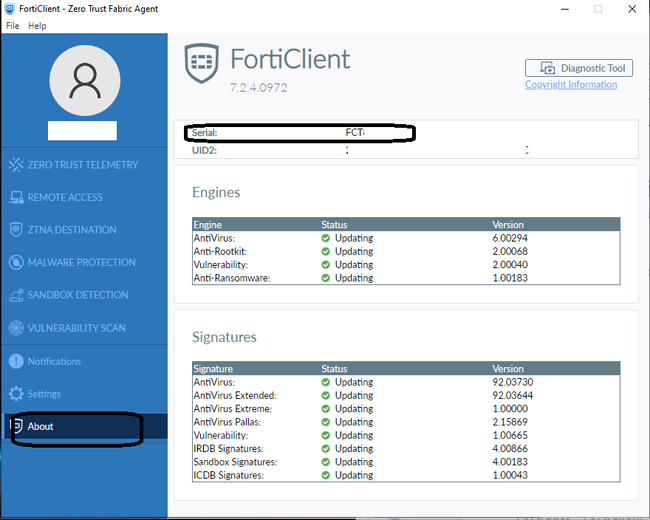Click the Vulnerability Scan radar icon
The height and width of the screenshot is (520, 650).
coord(16,328)
